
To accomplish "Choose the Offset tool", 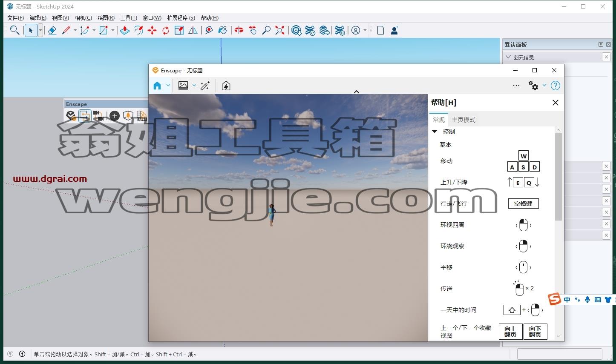I will (x=138, y=30).
